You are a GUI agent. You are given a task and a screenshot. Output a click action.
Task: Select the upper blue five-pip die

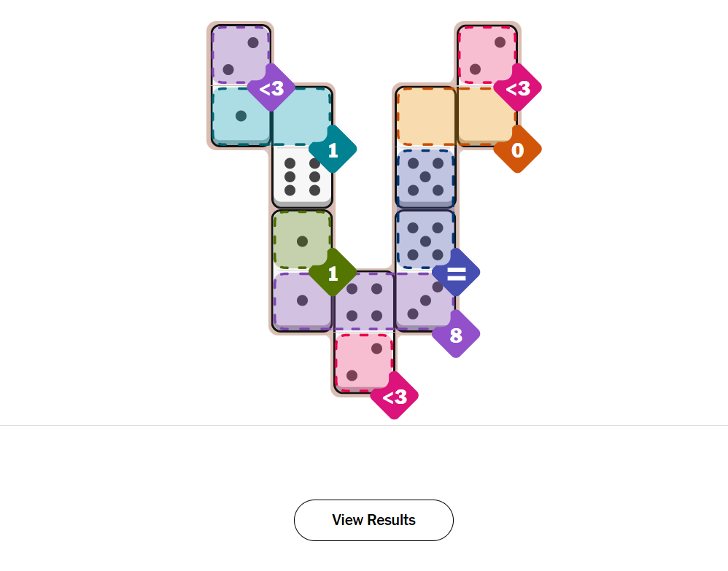pos(425,177)
